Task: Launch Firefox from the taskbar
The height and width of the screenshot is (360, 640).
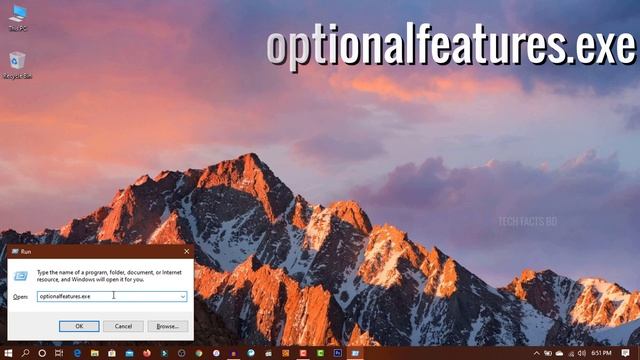Action: click(147, 353)
